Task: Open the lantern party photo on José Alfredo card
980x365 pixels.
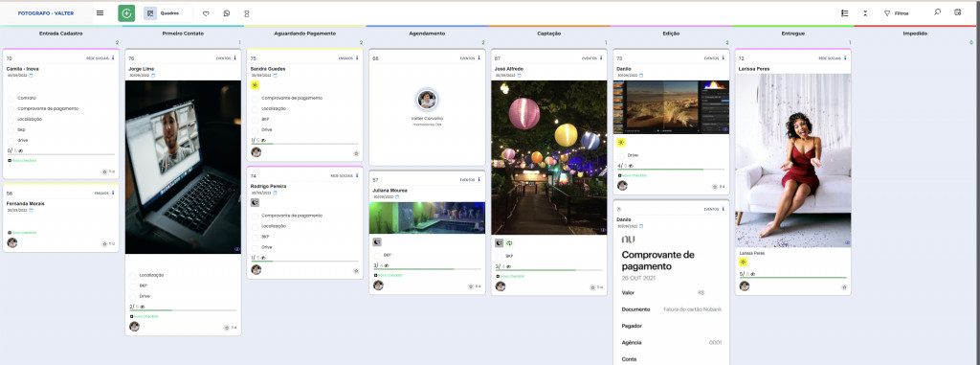Action: pos(548,157)
